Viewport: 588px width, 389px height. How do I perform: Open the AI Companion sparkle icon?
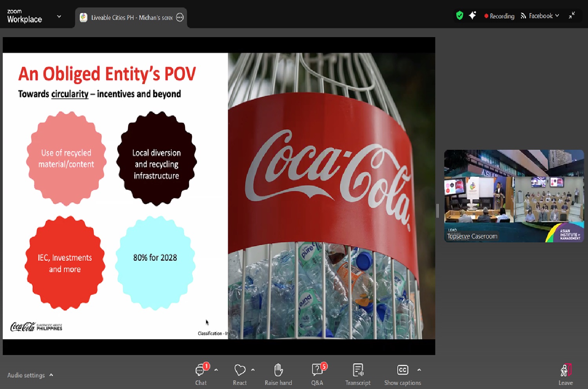point(472,16)
